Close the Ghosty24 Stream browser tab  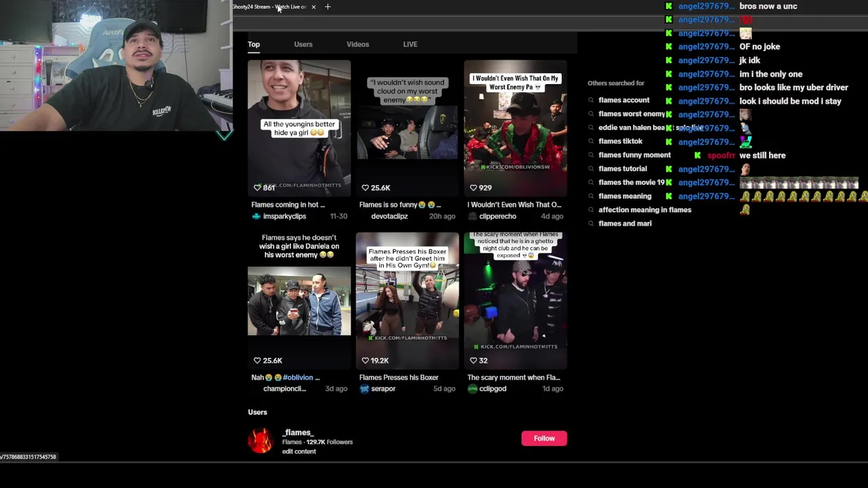coord(313,7)
